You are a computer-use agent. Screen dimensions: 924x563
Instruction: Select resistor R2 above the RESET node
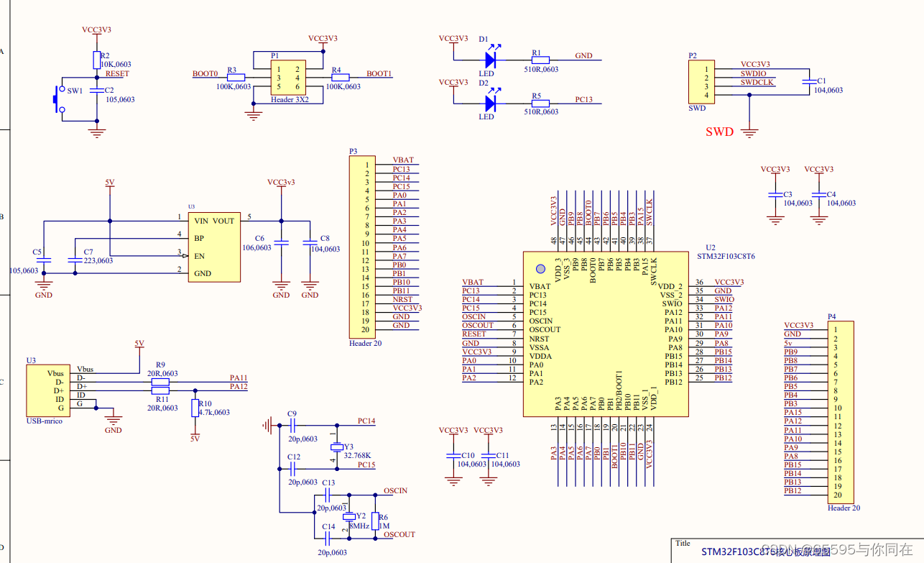point(96,59)
